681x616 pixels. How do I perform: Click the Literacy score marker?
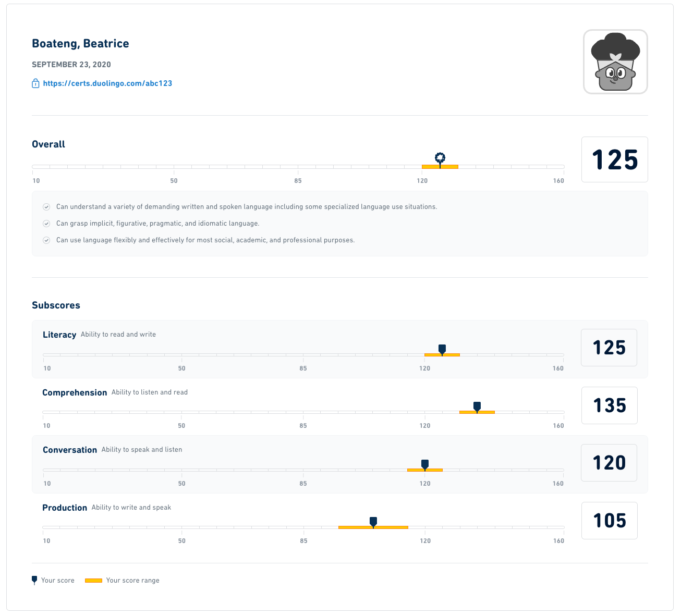442,349
